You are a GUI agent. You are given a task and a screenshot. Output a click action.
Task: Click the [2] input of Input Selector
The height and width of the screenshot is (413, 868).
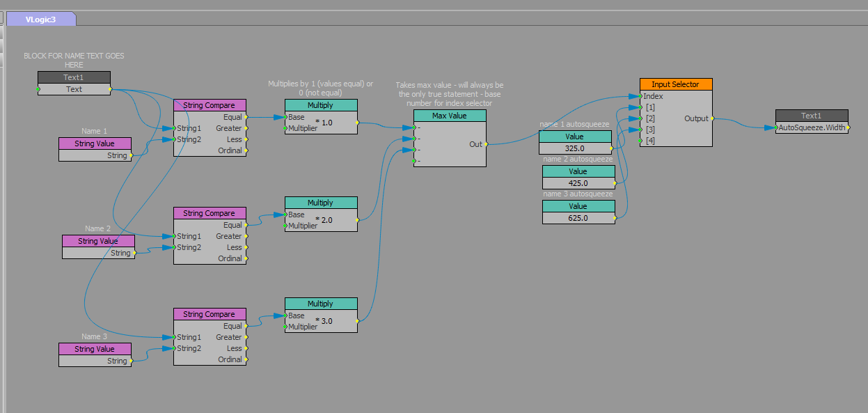click(x=640, y=118)
